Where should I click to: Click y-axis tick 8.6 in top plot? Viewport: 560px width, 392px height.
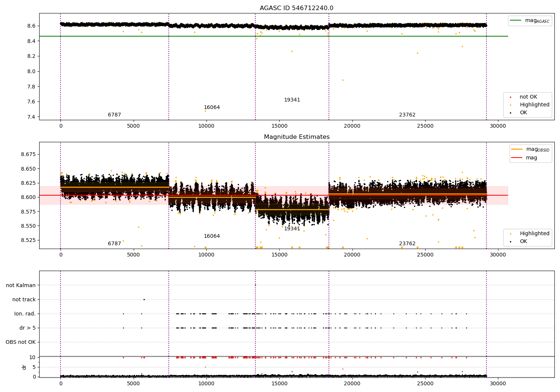click(31, 26)
